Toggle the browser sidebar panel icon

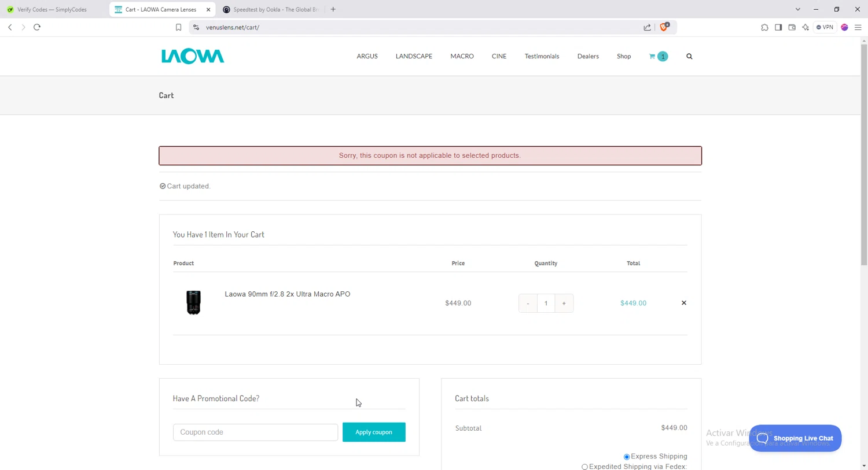pos(778,27)
